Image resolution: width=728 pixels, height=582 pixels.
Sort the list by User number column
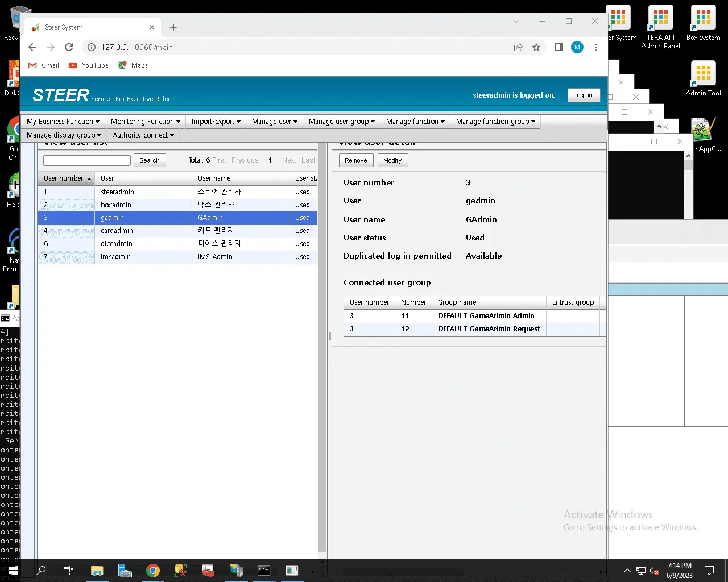click(67, 178)
